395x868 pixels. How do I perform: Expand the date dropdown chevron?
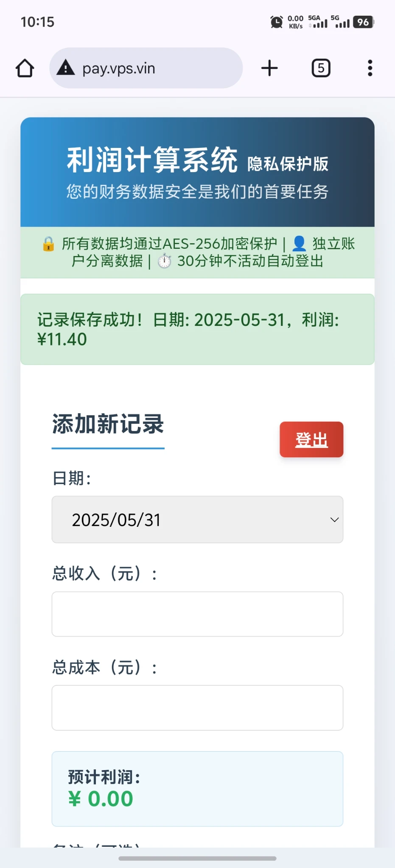334,520
